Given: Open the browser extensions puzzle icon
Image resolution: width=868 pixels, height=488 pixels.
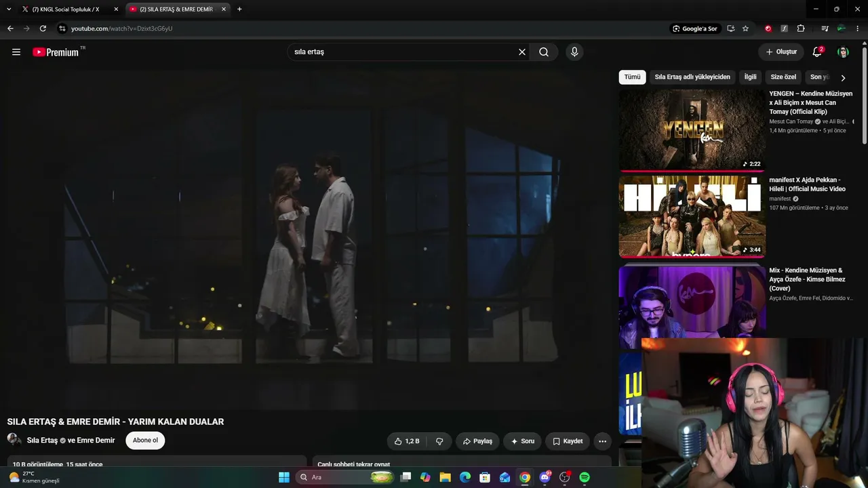Looking at the screenshot, I should [x=801, y=28].
